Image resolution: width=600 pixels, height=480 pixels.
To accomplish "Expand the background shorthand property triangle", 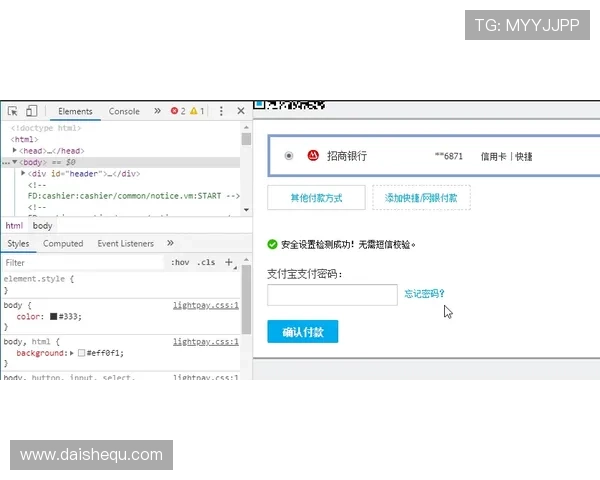I will (x=72, y=353).
